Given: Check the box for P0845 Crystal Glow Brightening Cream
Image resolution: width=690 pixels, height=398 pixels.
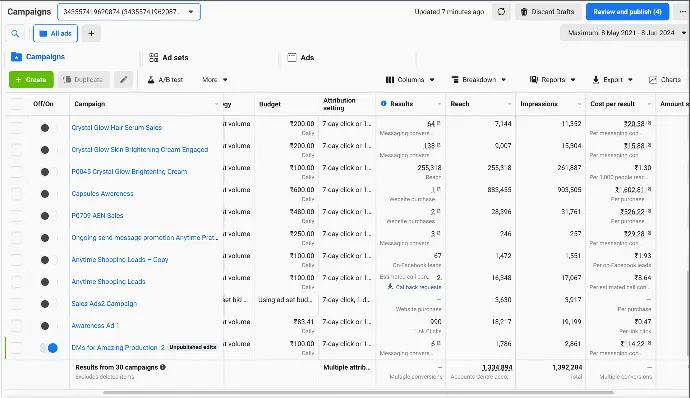Looking at the screenshot, I should coord(16,172).
